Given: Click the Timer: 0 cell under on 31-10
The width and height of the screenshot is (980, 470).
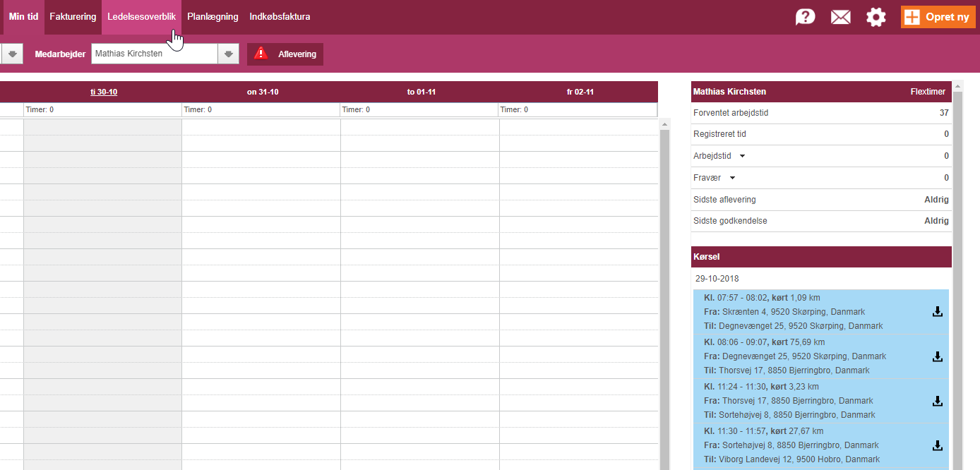Looking at the screenshot, I should pyautogui.click(x=261, y=110).
